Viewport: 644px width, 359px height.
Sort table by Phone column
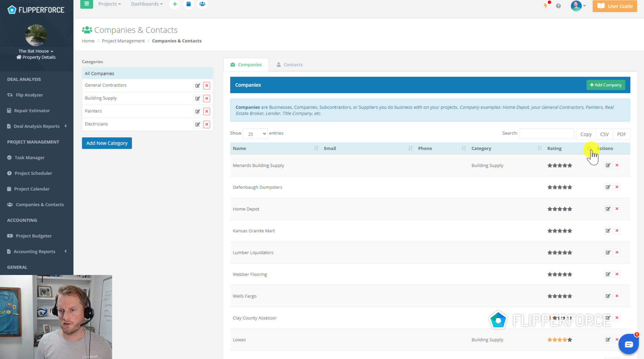pos(442,148)
